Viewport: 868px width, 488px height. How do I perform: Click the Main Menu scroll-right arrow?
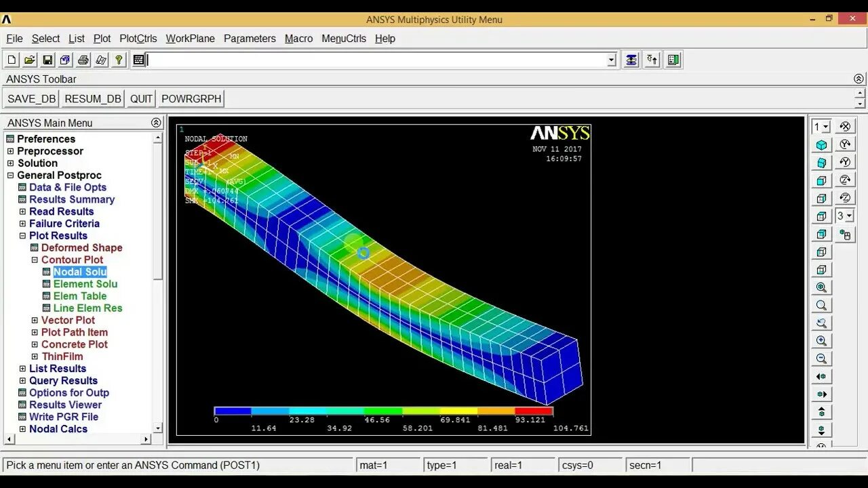coord(146,439)
